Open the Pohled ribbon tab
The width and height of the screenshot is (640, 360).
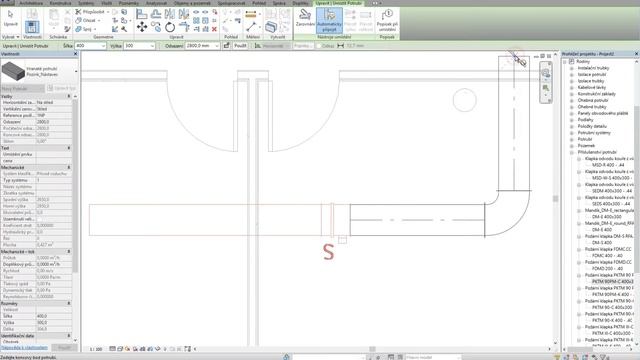click(x=259, y=3)
